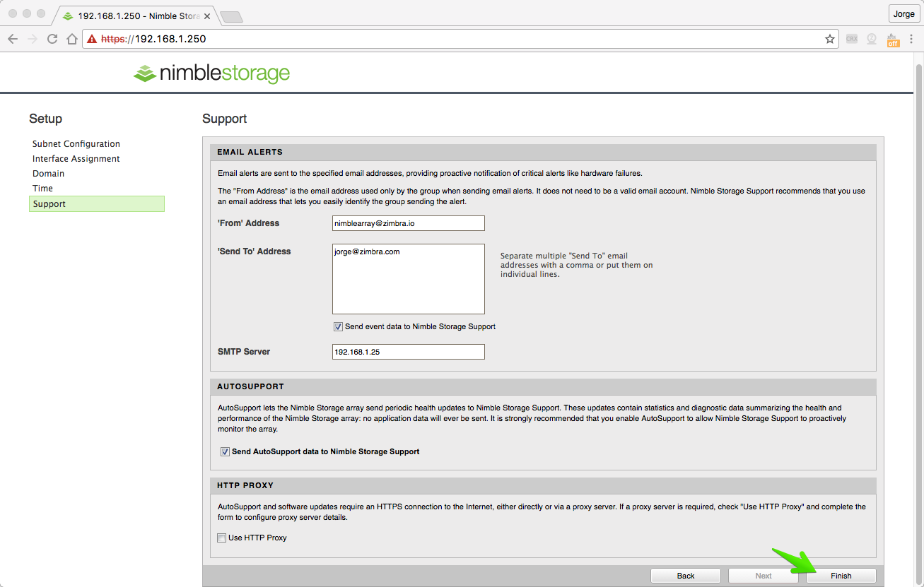The height and width of the screenshot is (587, 924).
Task: Click the 'SMTP Server' label
Action: click(244, 352)
